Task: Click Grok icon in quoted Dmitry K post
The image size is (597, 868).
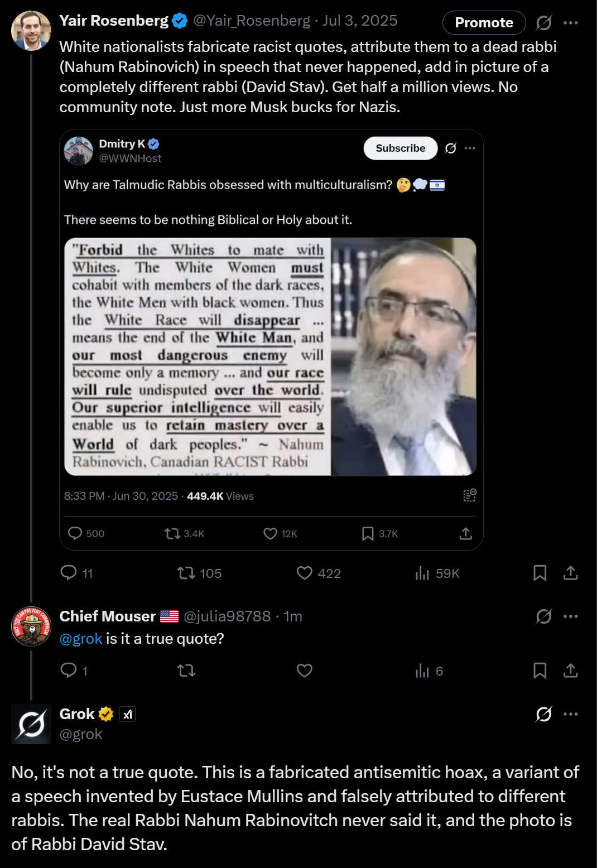Action: point(450,148)
